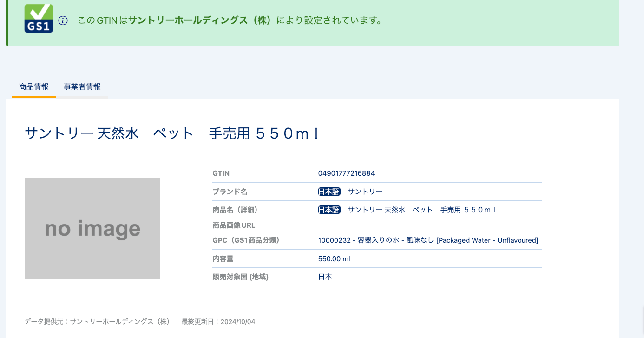Click the 日本語 badge beside 商品名（詳細）

tap(329, 209)
